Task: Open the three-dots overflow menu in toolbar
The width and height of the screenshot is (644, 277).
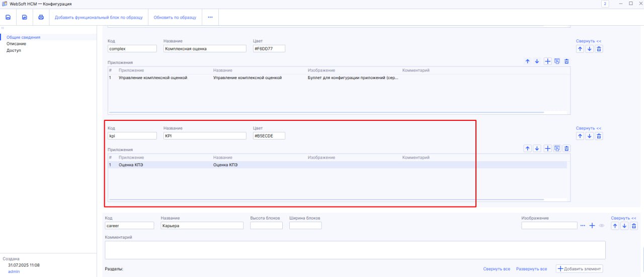Action: pos(210,17)
